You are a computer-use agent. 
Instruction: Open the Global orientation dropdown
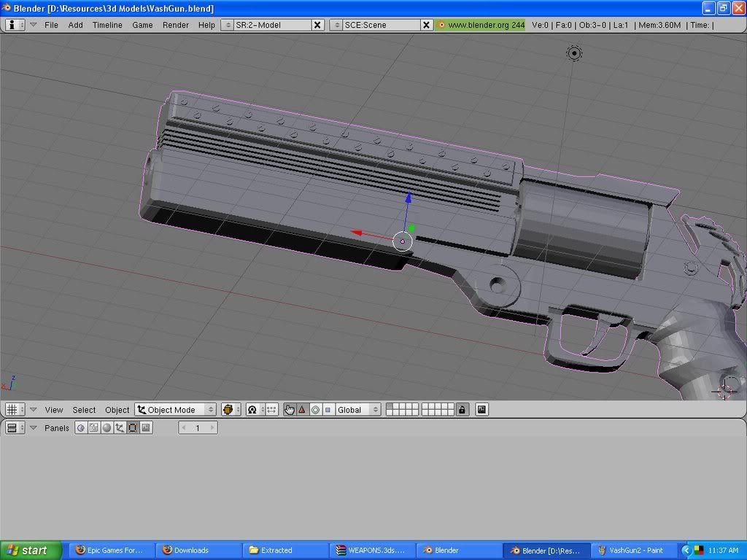(358, 410)
